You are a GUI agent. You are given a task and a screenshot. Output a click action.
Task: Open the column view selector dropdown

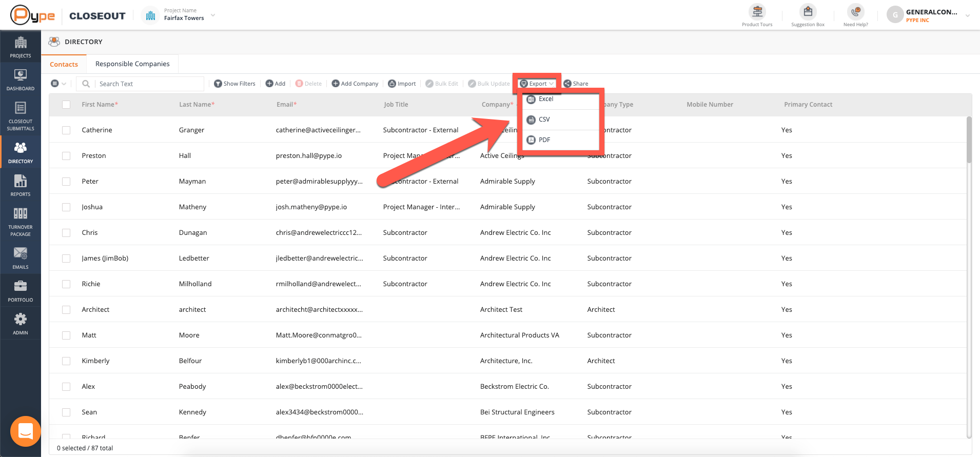pos(58,84)
